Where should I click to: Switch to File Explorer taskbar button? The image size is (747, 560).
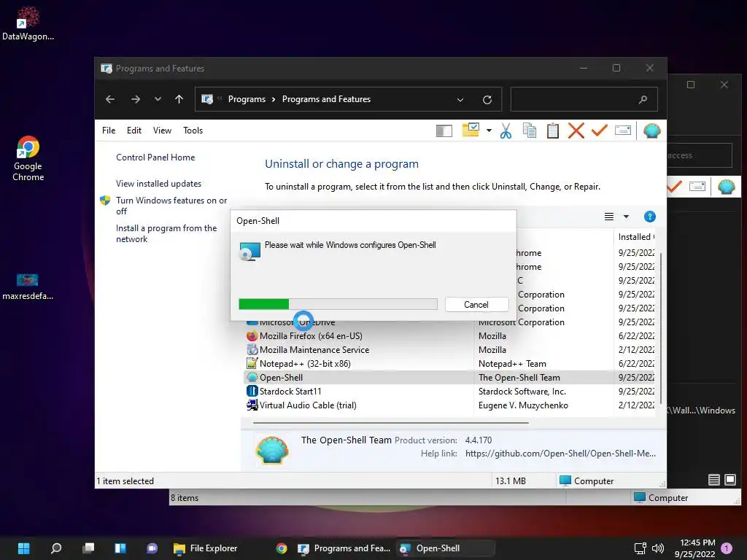[205, 548]
